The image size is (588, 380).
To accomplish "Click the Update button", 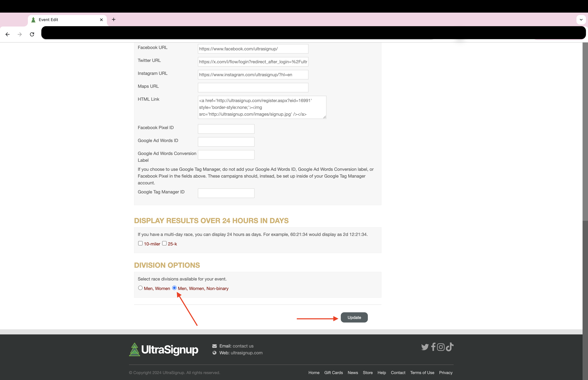I will 354,317.
